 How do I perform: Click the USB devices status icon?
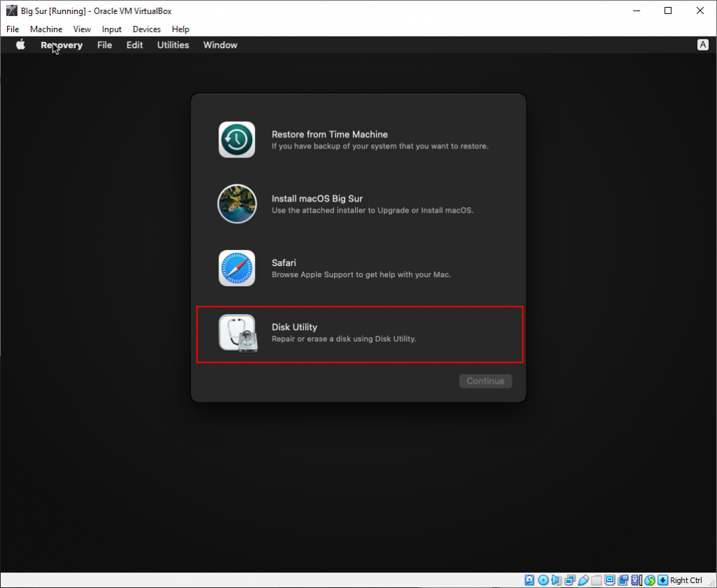pos(583,580)
